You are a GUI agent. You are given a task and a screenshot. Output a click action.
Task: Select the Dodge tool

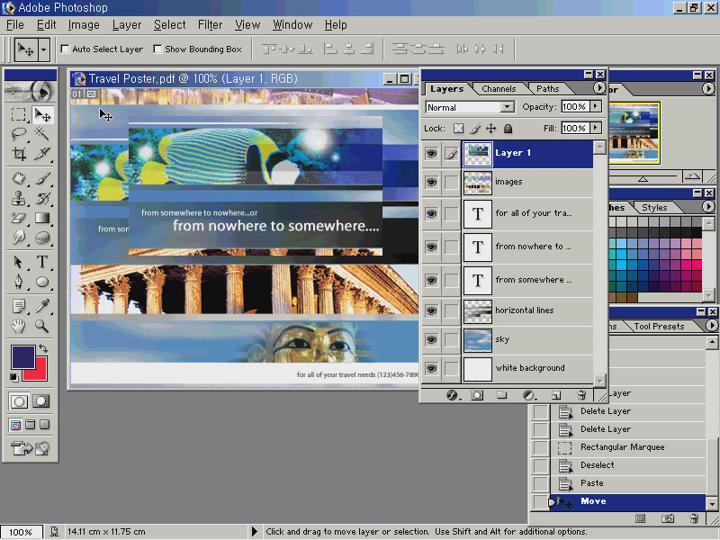point(42,237)
